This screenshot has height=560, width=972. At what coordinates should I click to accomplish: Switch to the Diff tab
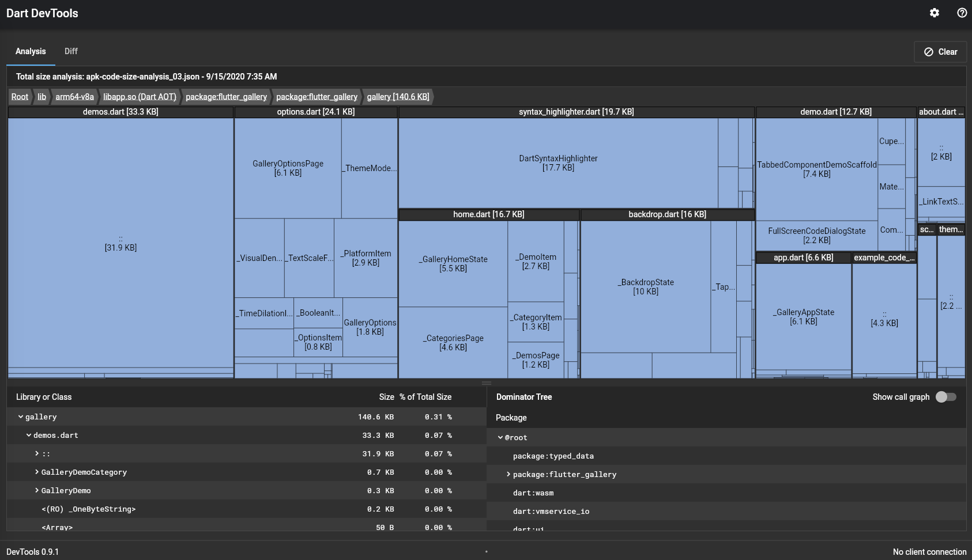coord(70,51)
